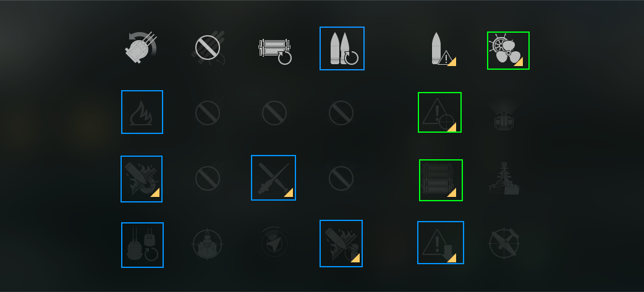Choose the dim ship bow searchlight skill
The height and width of the screenshot is (292, 644).
pyautogui.click(x=504, y=114)
